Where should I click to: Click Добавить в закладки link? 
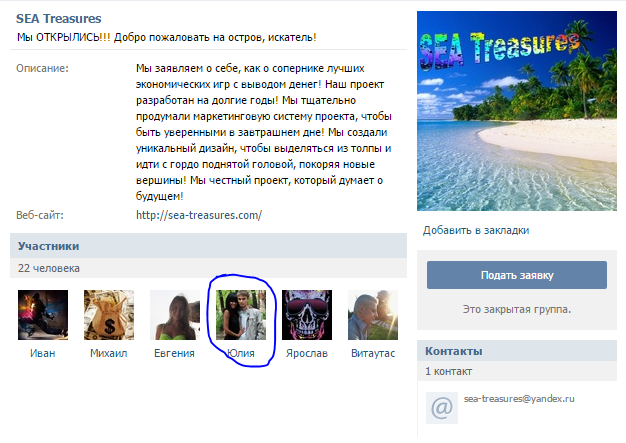tap(476, 230)
